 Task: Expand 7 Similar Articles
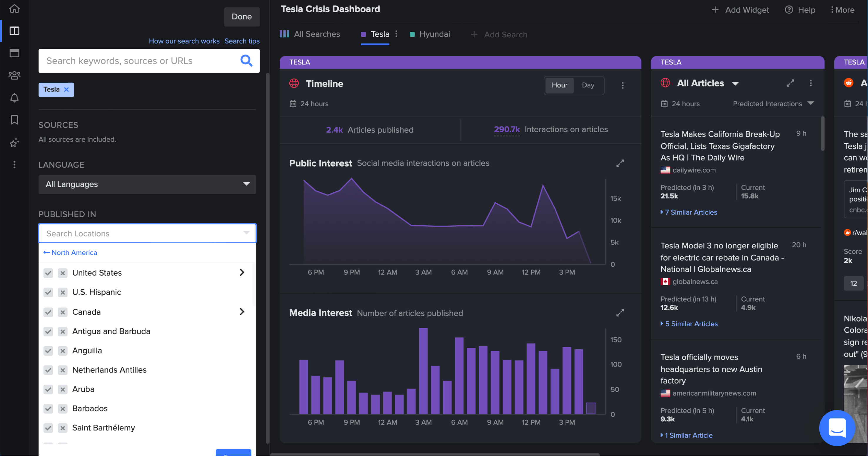pyautogui.click(x=689, y=212)
